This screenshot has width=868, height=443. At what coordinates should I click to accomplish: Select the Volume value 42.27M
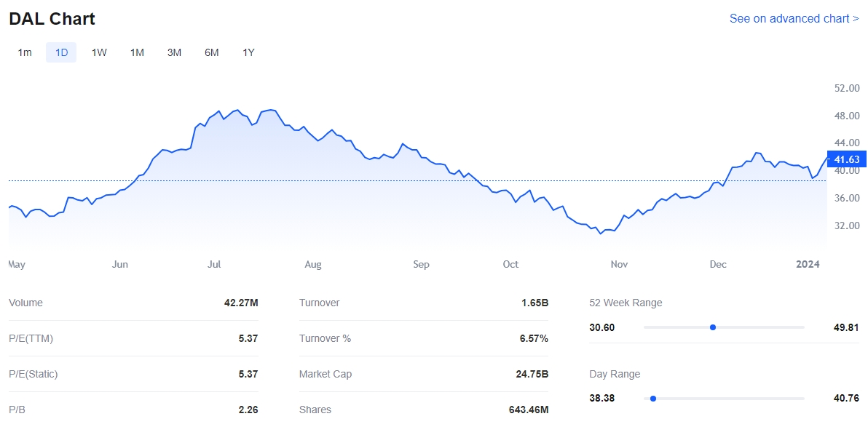coord(241,303)
